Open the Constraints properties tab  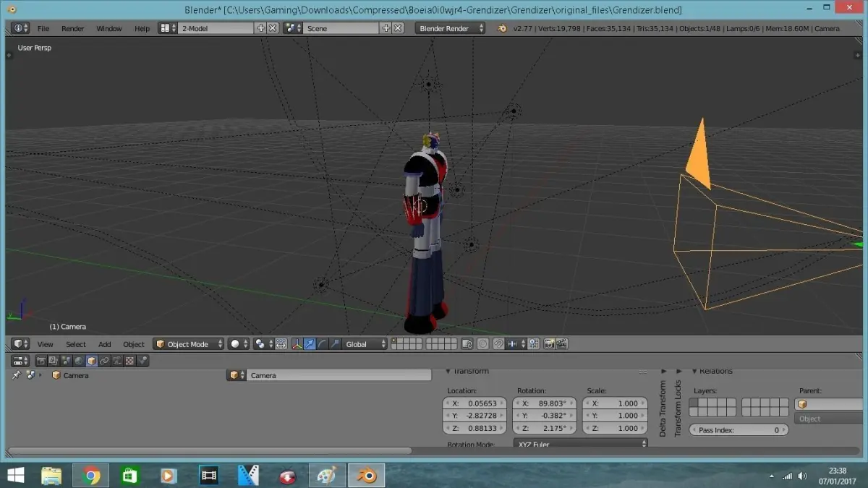(104, 360)
